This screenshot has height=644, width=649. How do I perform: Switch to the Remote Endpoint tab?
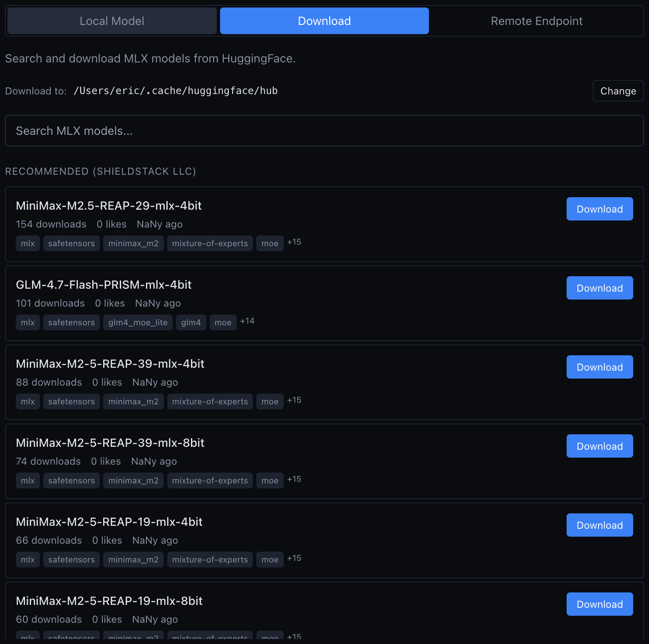(537, 20)
